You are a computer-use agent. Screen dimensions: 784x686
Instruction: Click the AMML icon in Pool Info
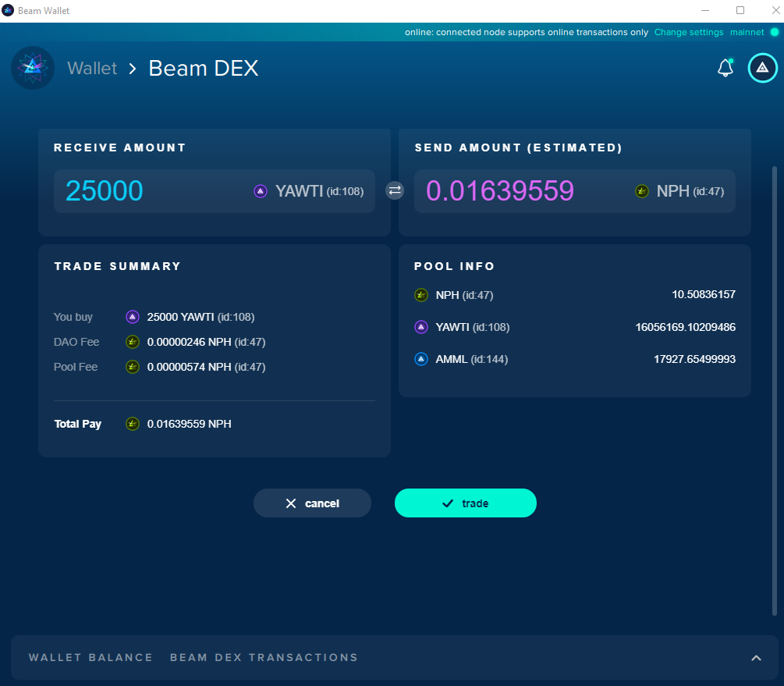pyautogui.click(x=421, y=359)
